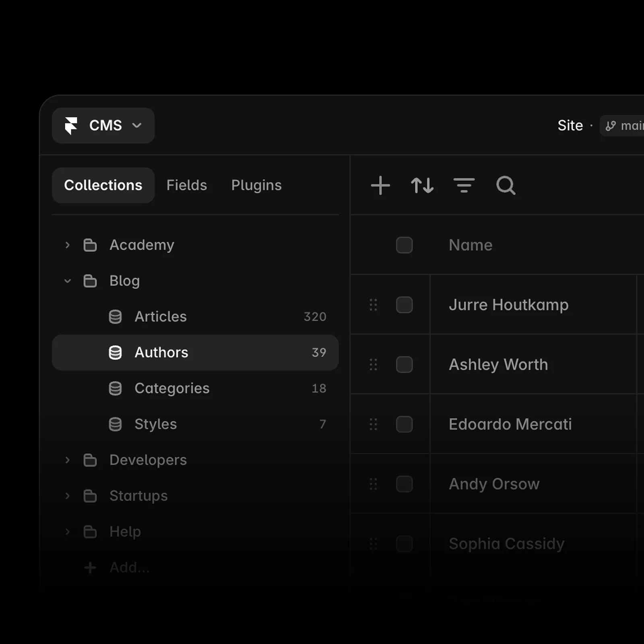Check the Andy Orsow row checkbox
The height and width of the screenshot is (644, 644).
[x=404, y=483]
